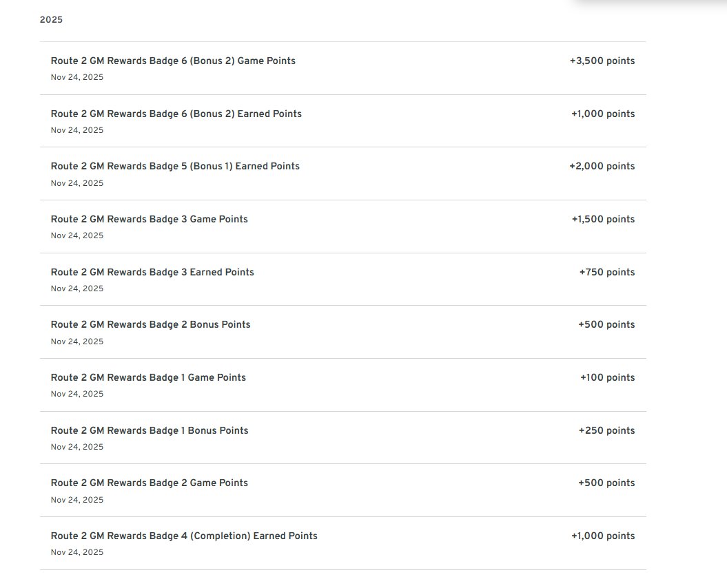Select 'Badge 2 Bonus Points' title
This screenshot has width=727, height=588.
pyautogui.click(x=151, y=324)
